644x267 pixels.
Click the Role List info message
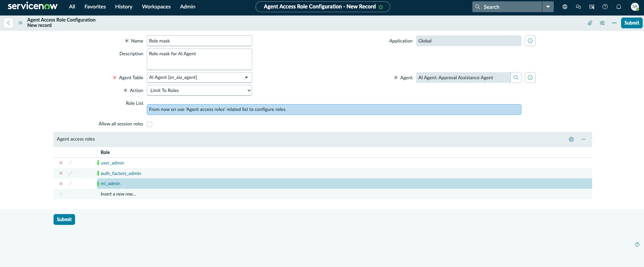[334, 110]
